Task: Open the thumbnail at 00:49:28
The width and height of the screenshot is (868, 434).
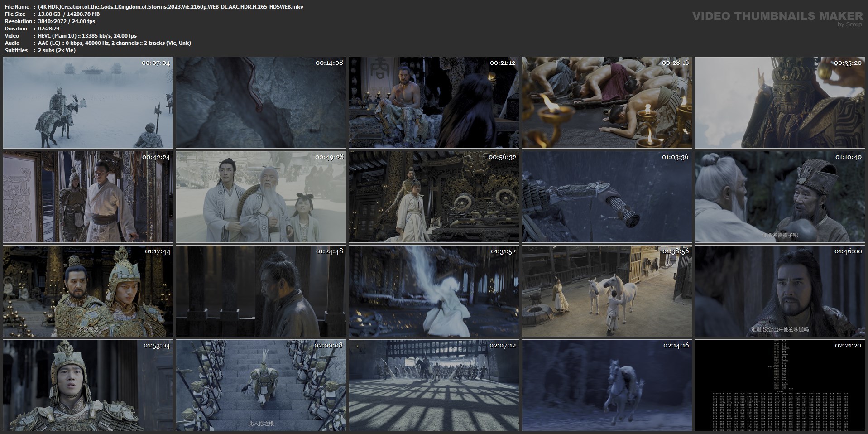Action: pos(261,197)
